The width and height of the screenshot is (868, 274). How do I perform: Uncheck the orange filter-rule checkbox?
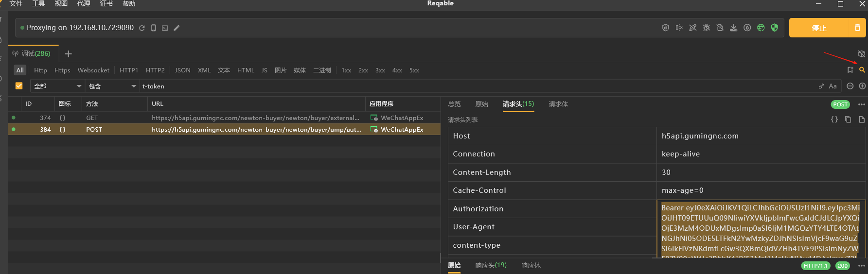tap(19, 86)
